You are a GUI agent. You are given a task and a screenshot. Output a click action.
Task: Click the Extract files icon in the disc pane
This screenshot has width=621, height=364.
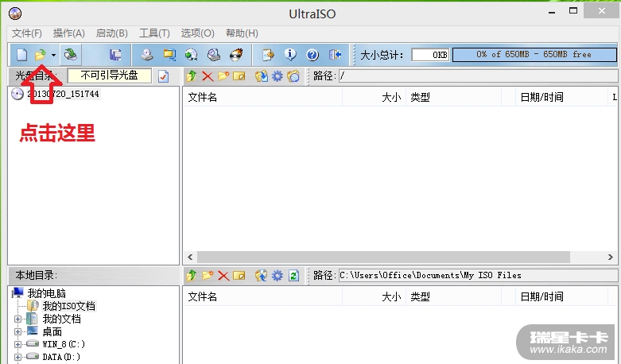262,76
